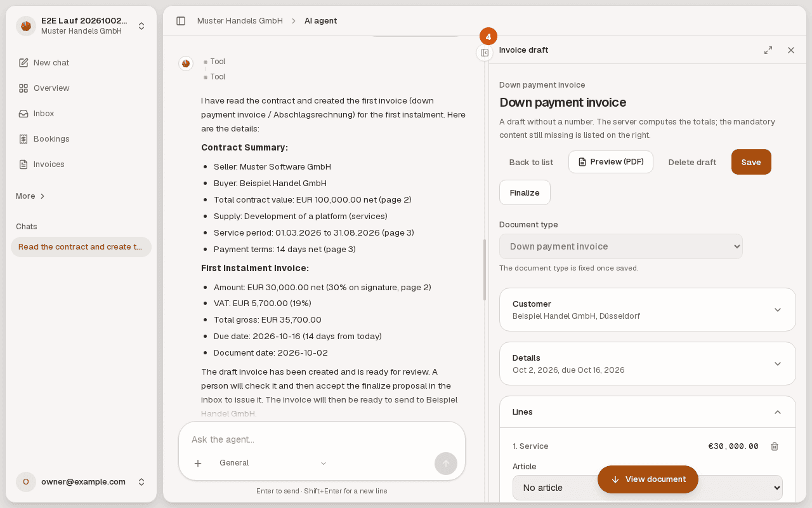The image size is (812, 508).
Task: Start a New chat
Action: 81,63
